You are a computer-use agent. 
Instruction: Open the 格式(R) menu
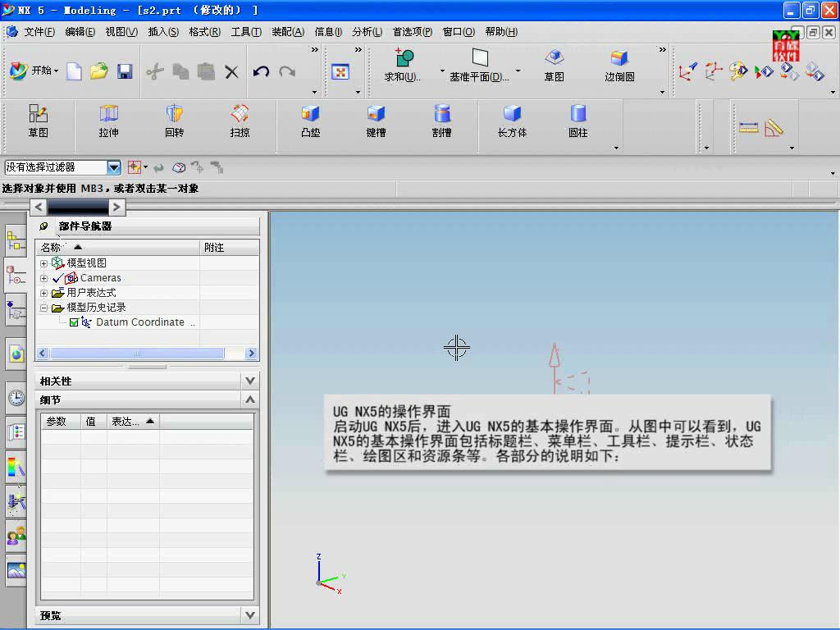(x=204, y=32)
